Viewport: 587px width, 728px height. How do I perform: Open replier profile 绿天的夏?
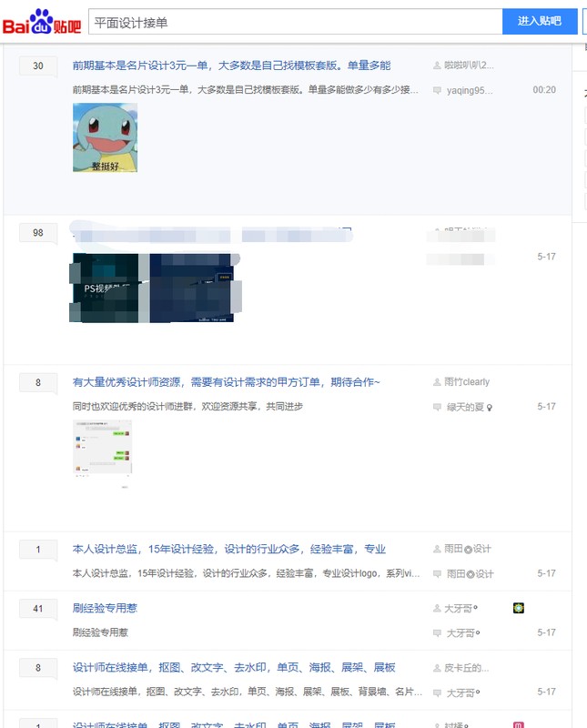coord(470,407)
